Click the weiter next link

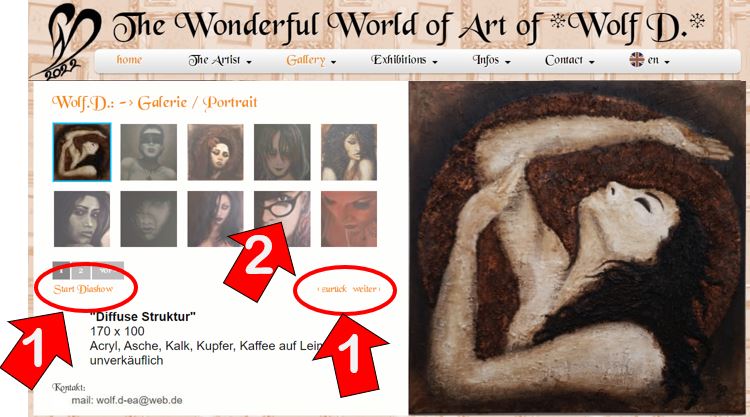pos(366,289)
